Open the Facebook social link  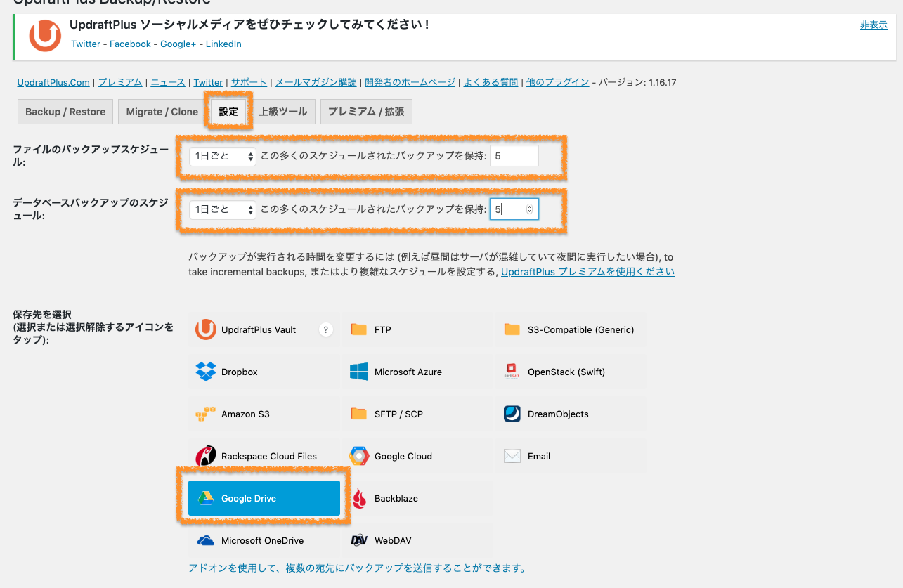(130, 44)
